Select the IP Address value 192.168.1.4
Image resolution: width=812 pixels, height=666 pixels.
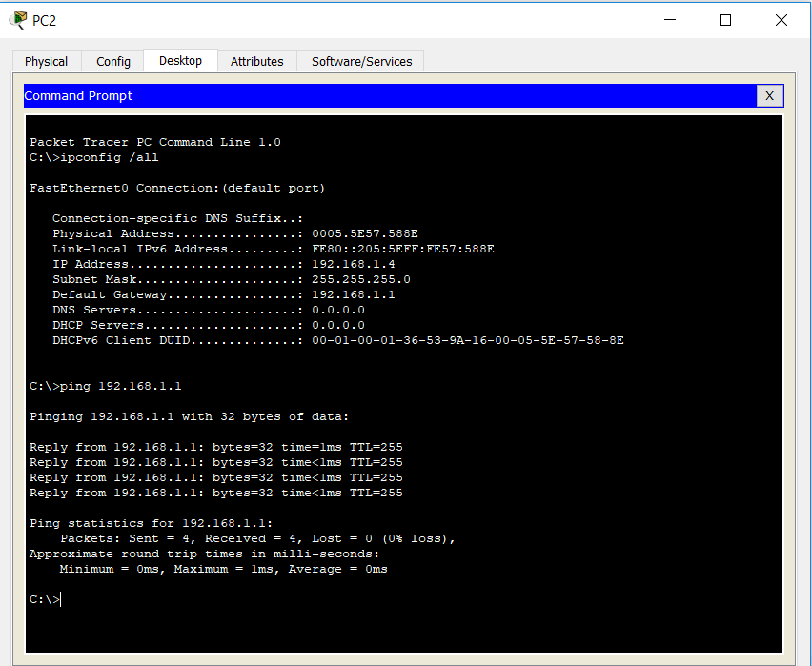click(x=355, y=263)
